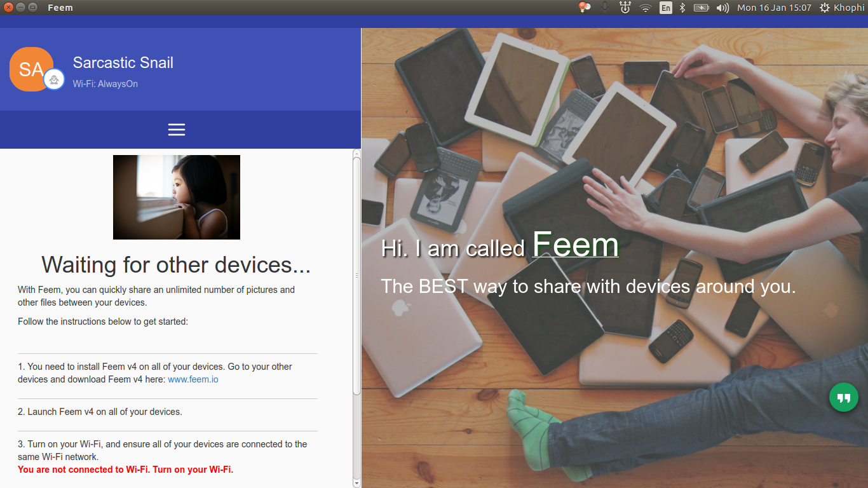Open the green chat quote button
Image resolution: width=868 pixels, height=488 pixels.
pyautogui.click(x=843, y=398)
